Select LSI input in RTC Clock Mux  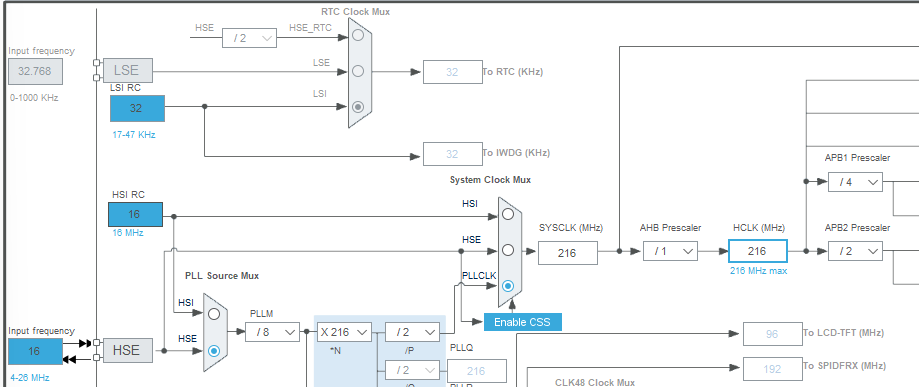pos(358,107)
